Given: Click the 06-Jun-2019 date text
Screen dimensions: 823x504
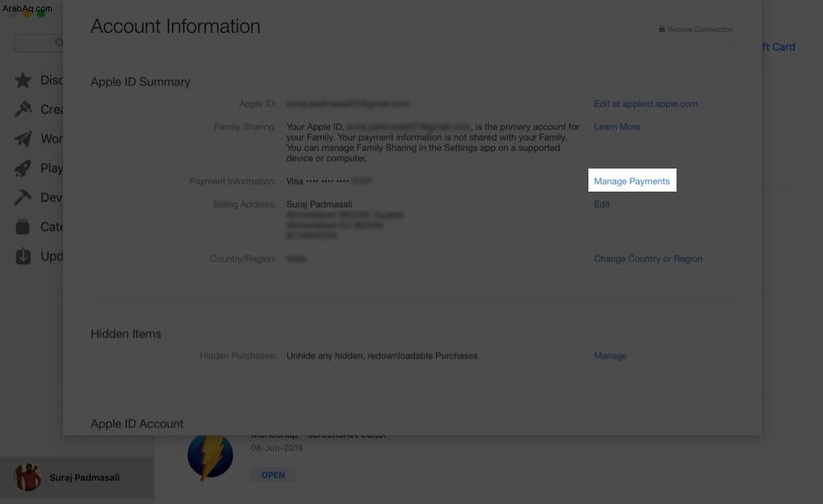Looking at the screenshot, I should point(277,448).
